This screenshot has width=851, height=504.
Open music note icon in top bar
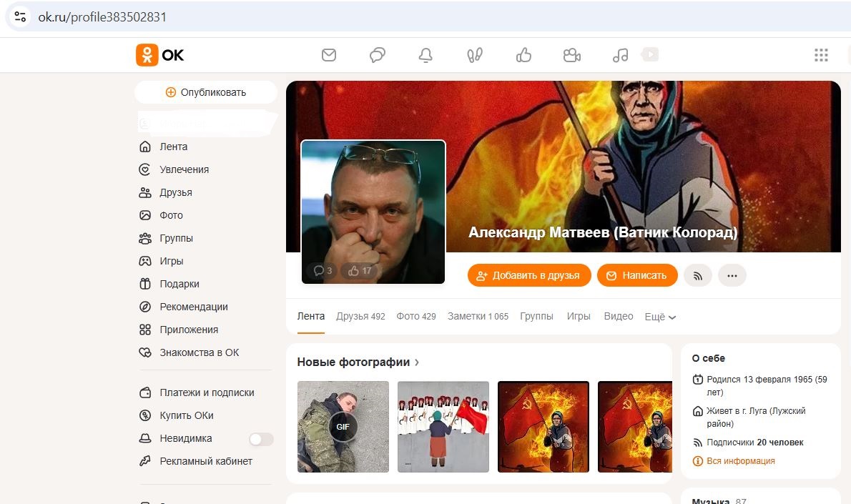[620, 55]
